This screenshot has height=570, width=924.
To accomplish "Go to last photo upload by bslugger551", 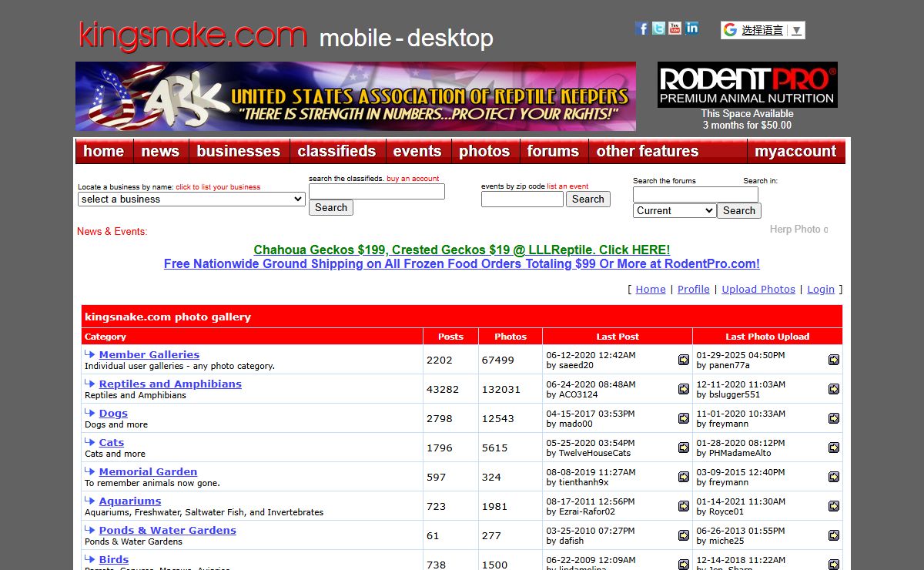I will point(834,389).
